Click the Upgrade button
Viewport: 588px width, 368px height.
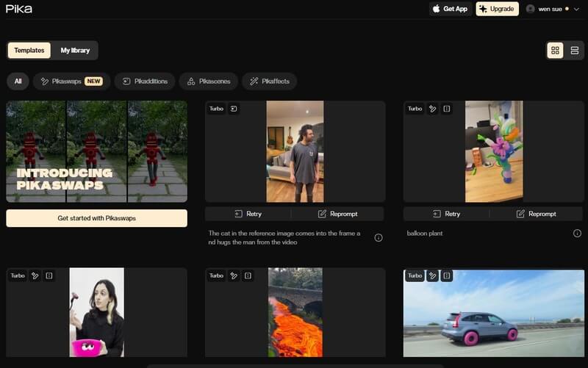[x=498, y=9]
